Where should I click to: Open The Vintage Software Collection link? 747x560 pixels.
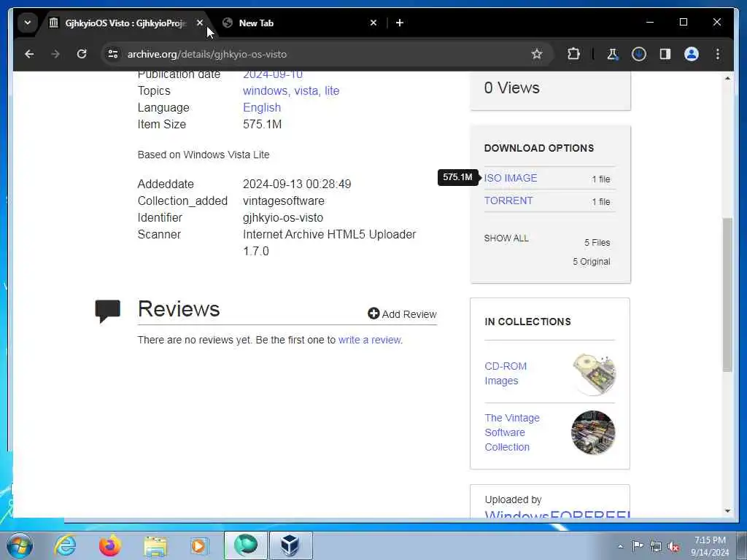pos(512,432)
